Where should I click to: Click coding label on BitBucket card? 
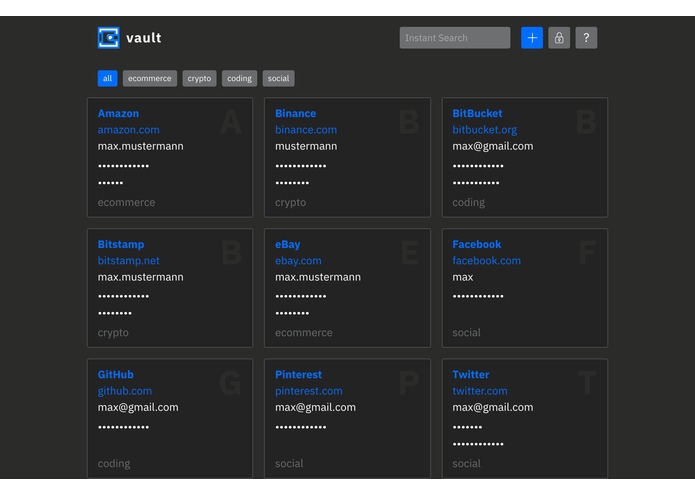click(469, 202)
